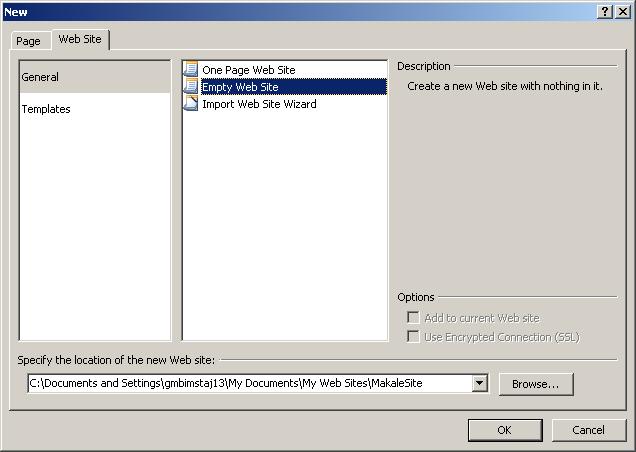The height and width of the screenshot is (452, 636).
Task: Pick Import Web Site Wizard
Action: coord(285,104)
